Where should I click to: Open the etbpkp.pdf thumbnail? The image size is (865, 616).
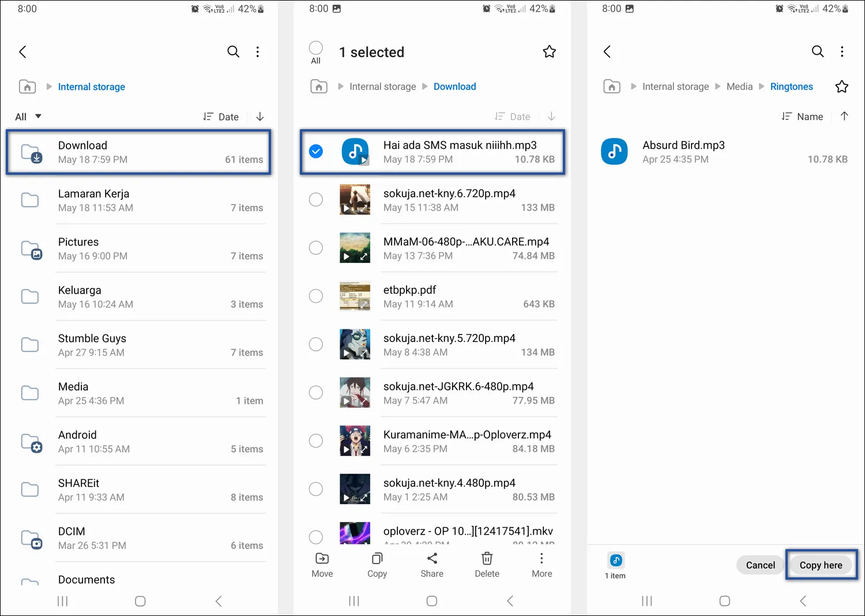[355, 296]
